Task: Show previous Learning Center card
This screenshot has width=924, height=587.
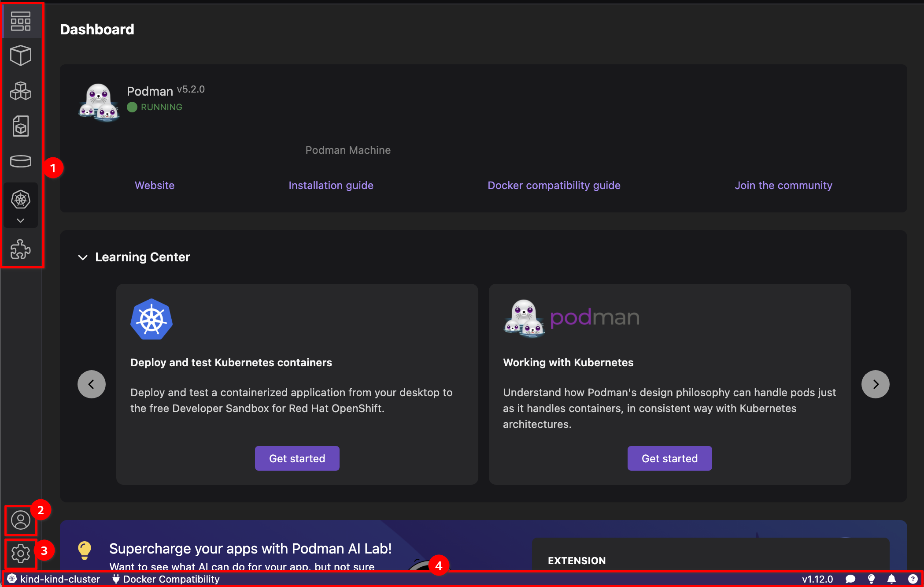Action: coord(92,384)
